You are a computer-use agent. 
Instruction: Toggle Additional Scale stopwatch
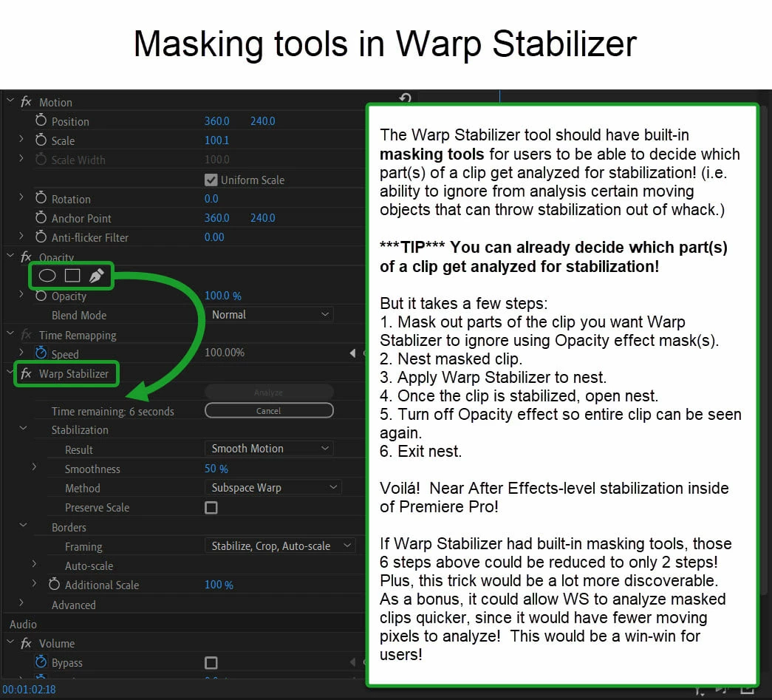(54, 584)
